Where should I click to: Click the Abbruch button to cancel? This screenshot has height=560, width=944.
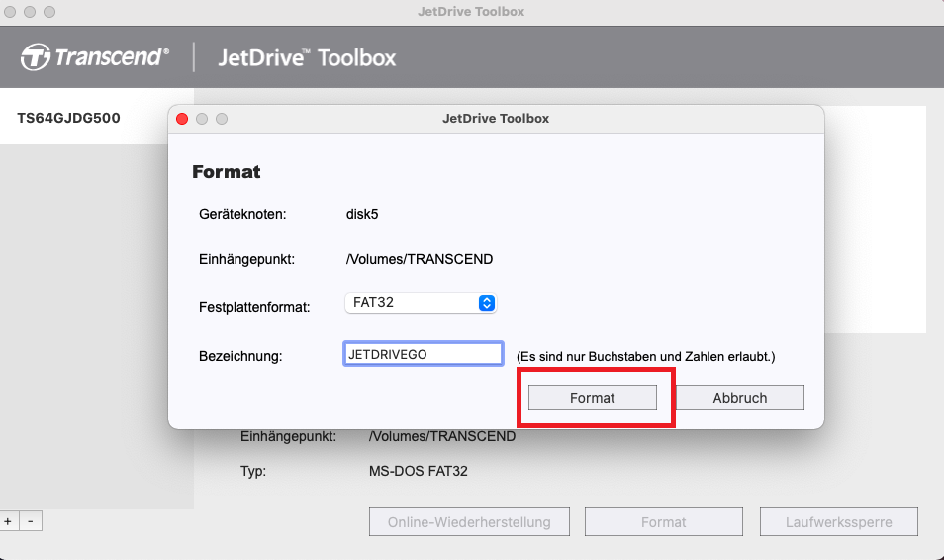[740, 398]
